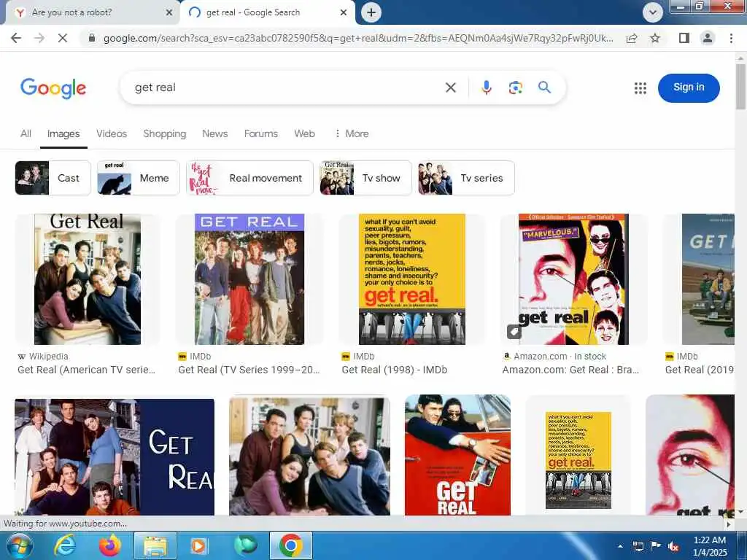Image resolution: width=747 pixels, height=560 pixels.
Task: Switch to 'Are you not a robot?' tab
Action: pyautogui.click(x=90, y=12)
